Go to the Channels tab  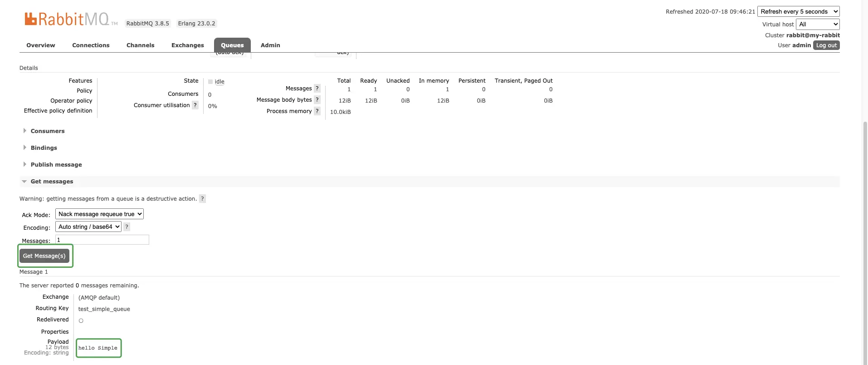(141, 45)
